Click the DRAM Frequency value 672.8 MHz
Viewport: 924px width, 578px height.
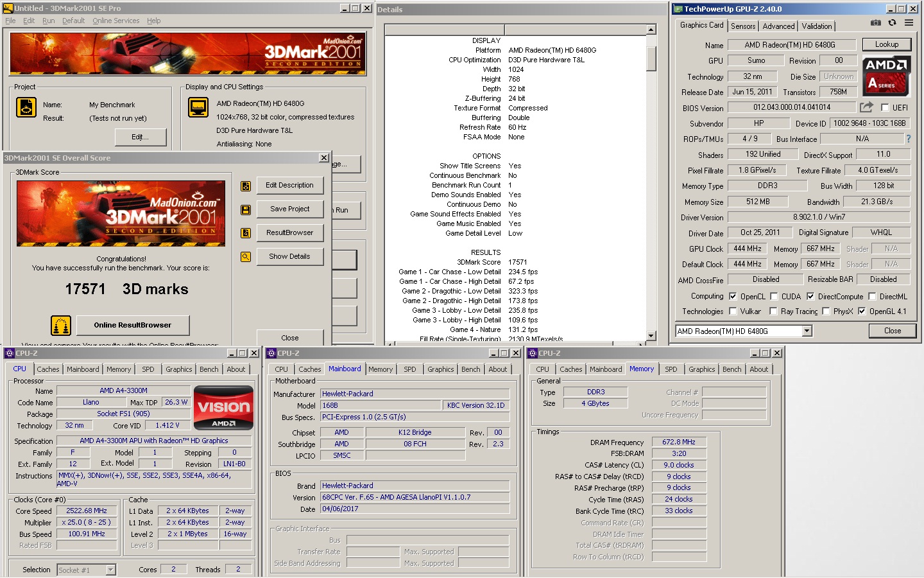pyautogui.click(x=679, y=442)
